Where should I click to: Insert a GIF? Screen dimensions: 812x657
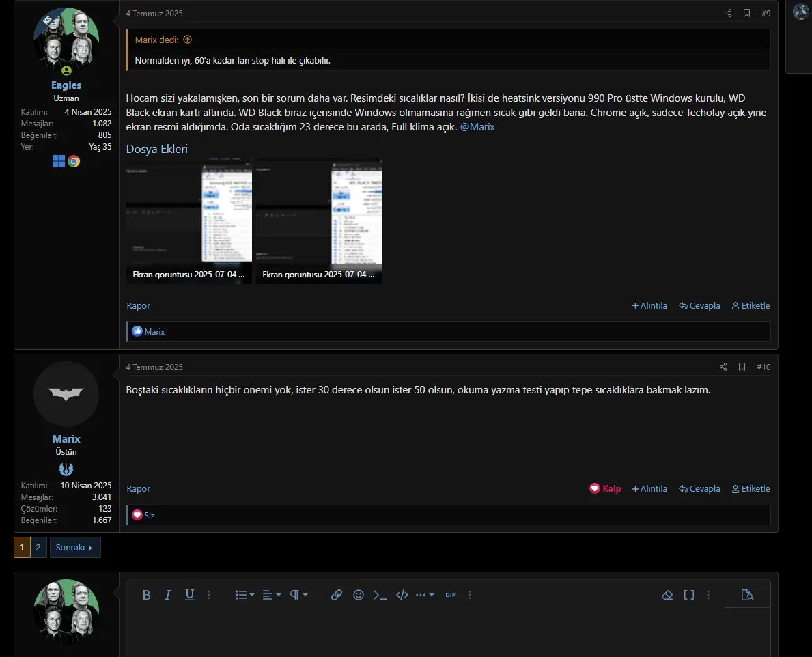451,595
